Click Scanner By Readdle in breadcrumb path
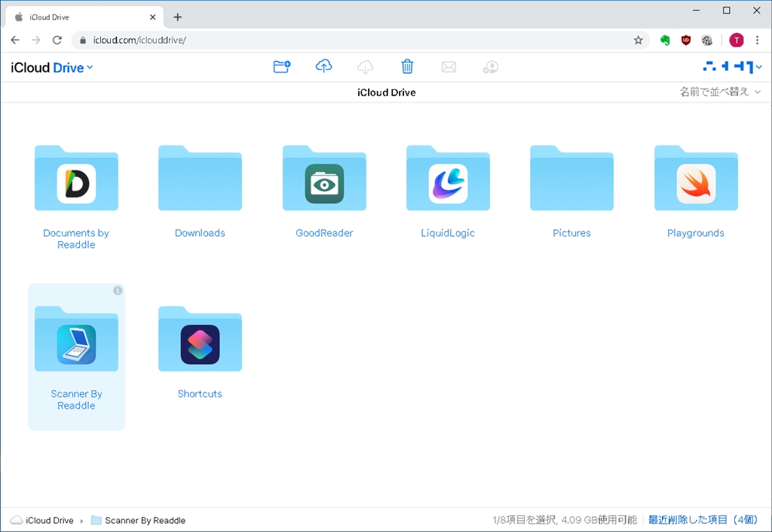 [139, 520]
